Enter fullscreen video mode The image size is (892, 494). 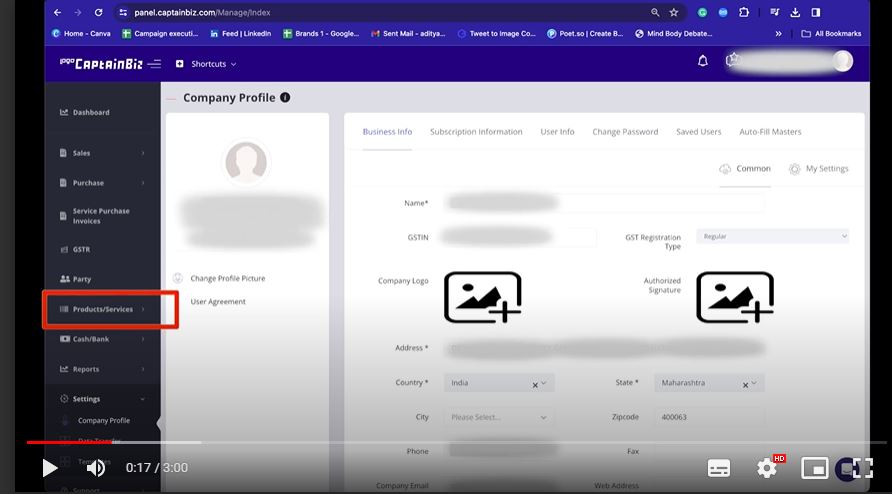[x=862, y=468]
